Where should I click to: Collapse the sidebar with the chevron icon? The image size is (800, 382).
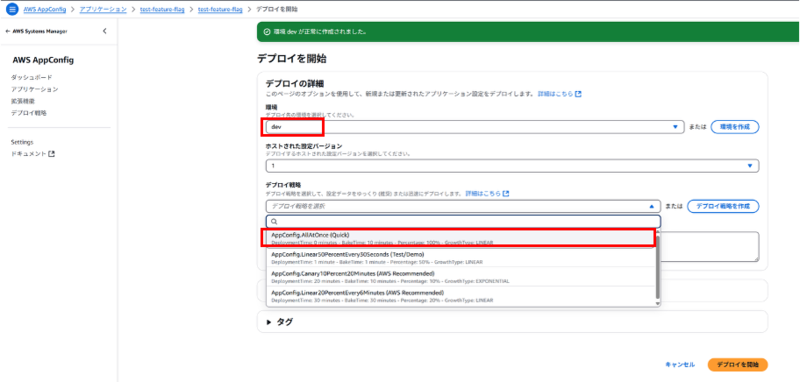105,31
